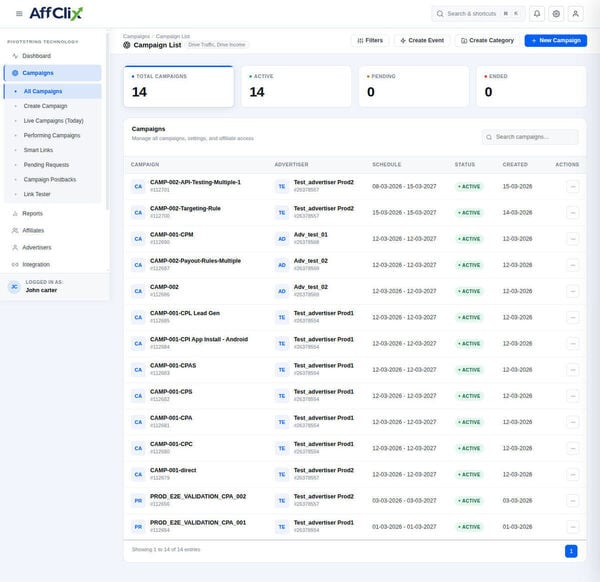600x582 pixels.
Task: Select the Pending stat card
Action: (414, 86)
